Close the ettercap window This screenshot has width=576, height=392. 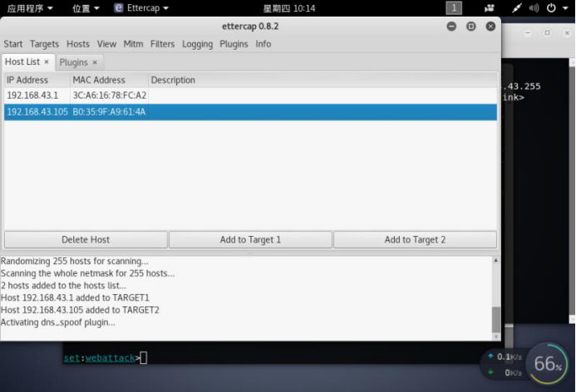[490, 27]
